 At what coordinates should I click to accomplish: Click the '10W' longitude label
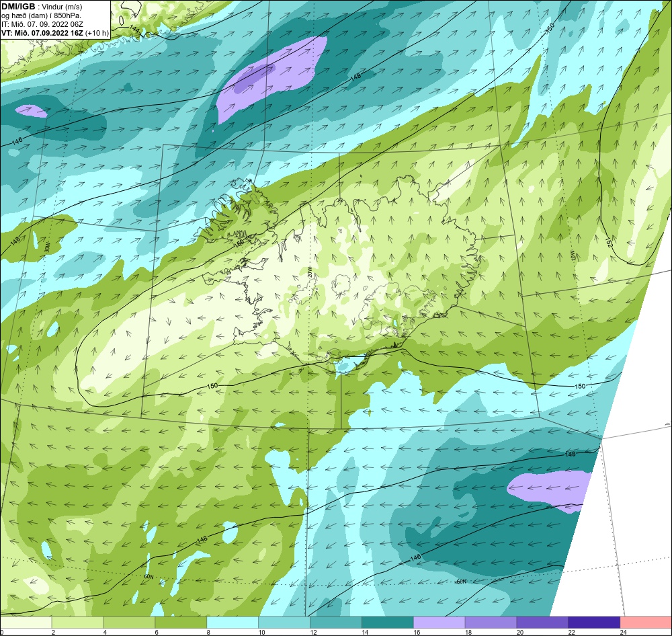[x=572, y=255]
